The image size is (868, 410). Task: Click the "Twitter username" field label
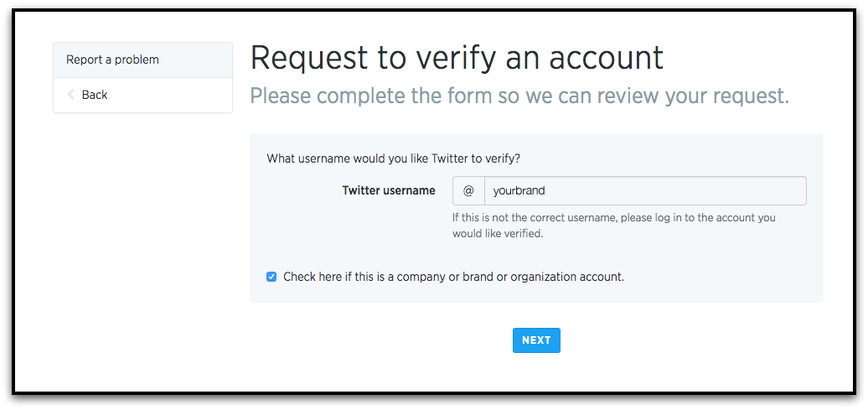[x=389, y=190]
